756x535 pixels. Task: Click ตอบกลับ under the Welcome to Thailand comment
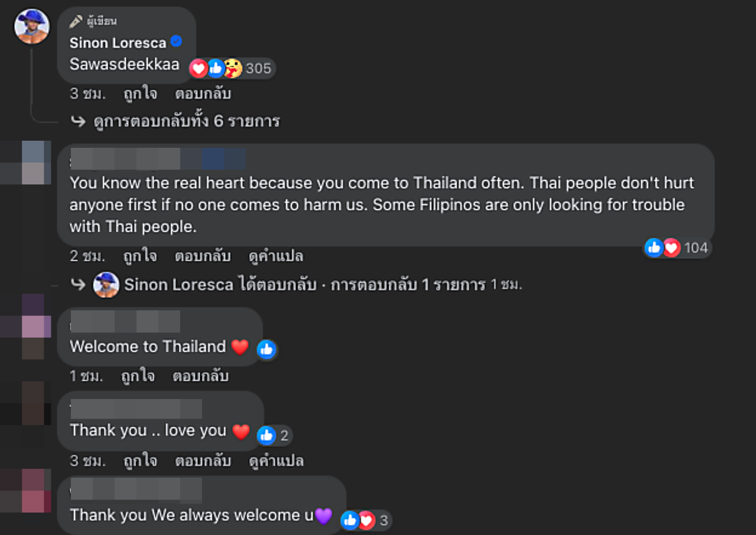coord(200,376)
